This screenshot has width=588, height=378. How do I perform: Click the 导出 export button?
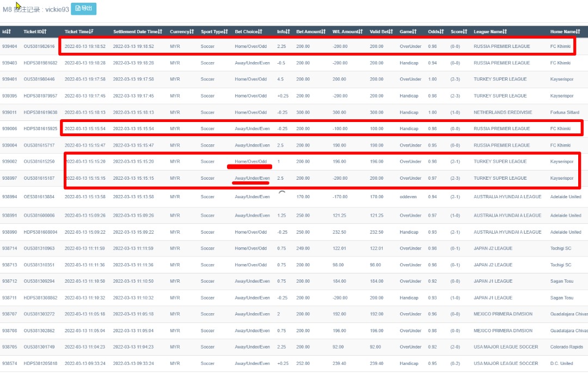[x=83, y=8]
